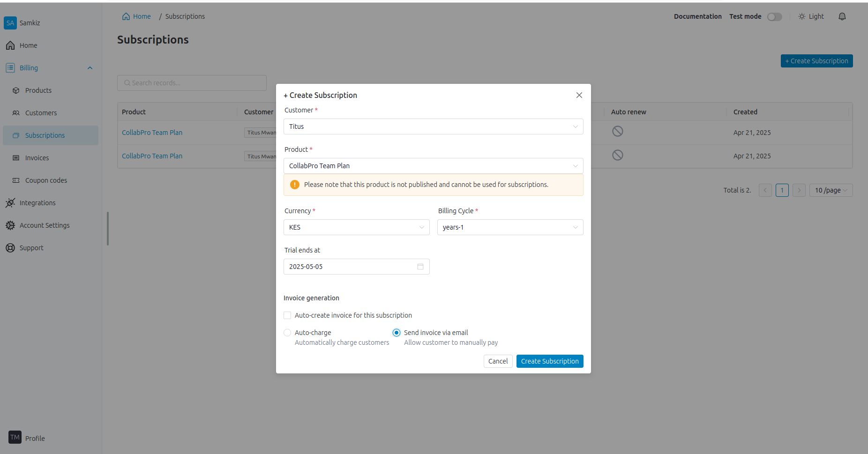Click the Light theme sun icon
The image size is (868, 454).
[x=801, y=16]
